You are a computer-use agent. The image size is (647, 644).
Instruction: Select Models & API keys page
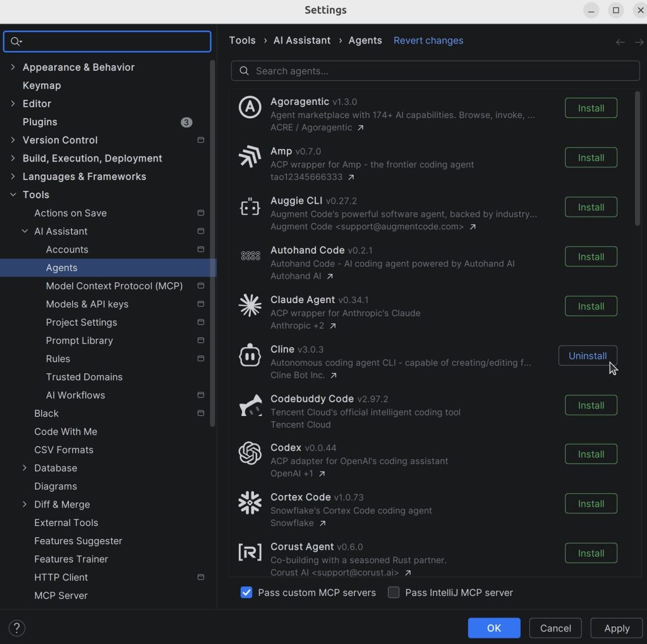[x=87, y=304]
